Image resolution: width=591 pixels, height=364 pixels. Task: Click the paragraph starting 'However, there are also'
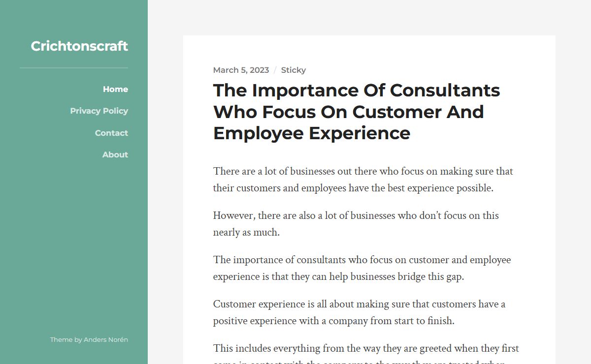coord(356,224)
